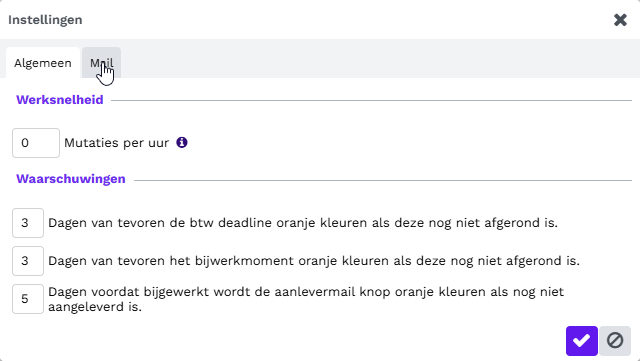
Task: Cancel changes using the circle-slash button
Action: coord(615,341)
